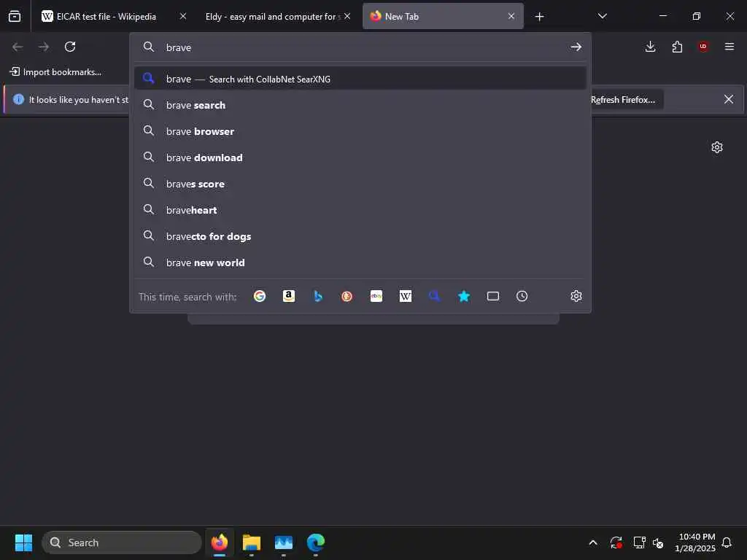Viewport: 747px width, 560px height.
Task: Open the muted volume tray icon
Action: (x=658, y=542)
